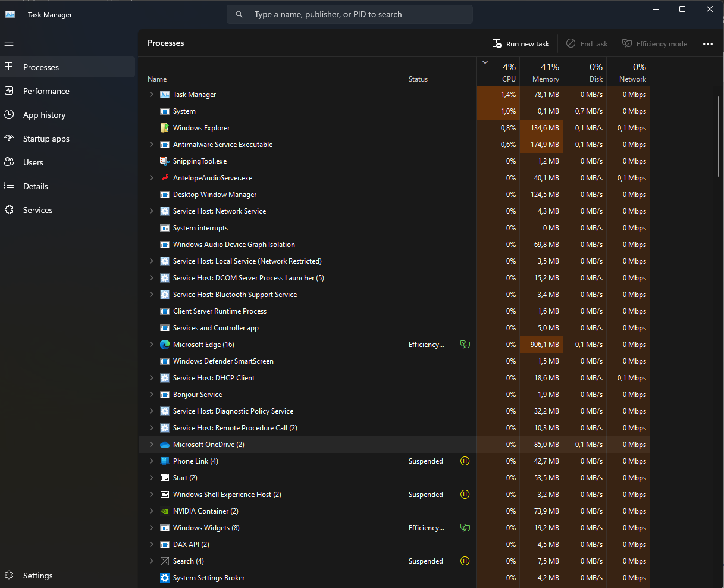Open the hamburger navigation menu icon
Screen dimensions: 724x588
[x=9, y=43]
